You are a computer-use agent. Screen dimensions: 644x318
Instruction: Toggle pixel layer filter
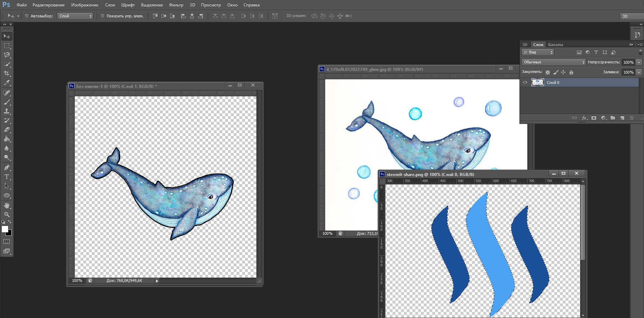pos(579,52)
